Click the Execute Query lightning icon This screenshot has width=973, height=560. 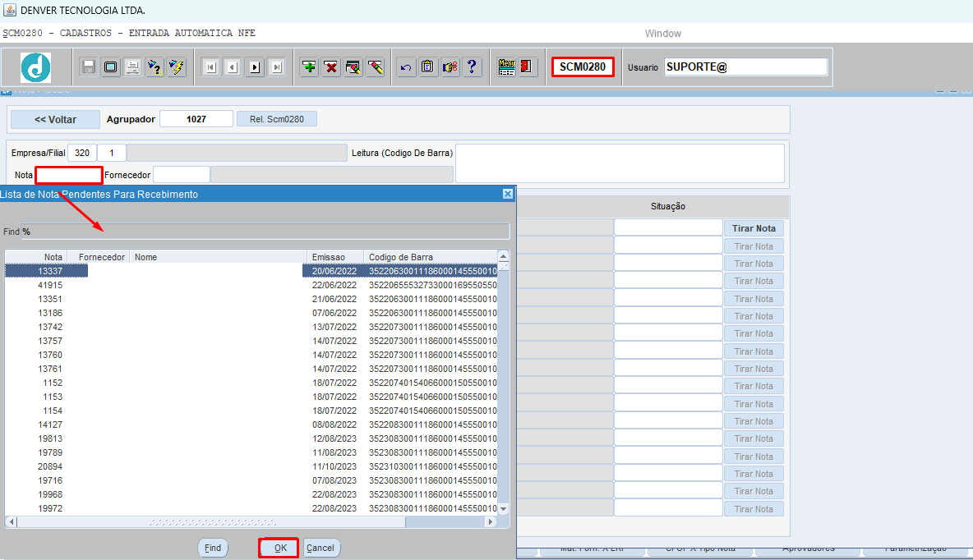(x=177, y=67)
